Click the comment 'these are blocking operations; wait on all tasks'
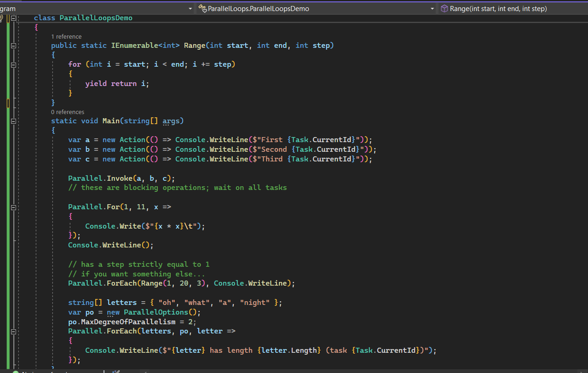Image resolution: width=588 pixels, height=373 pixels. point(177,188)
